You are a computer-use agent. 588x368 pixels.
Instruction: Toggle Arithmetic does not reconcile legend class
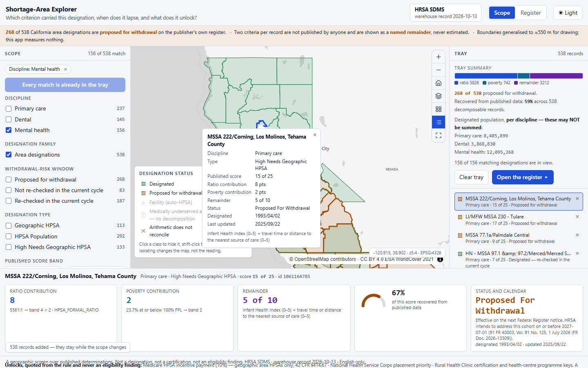171,231
